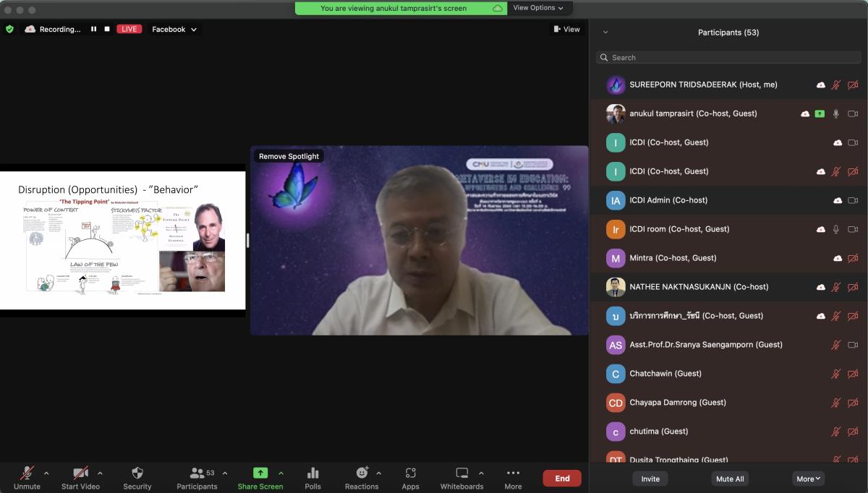Viewport: 868px width, 493px height.
Task: Toggle anukul tamprasirt's microphone icon
Action: coord(836,113)
